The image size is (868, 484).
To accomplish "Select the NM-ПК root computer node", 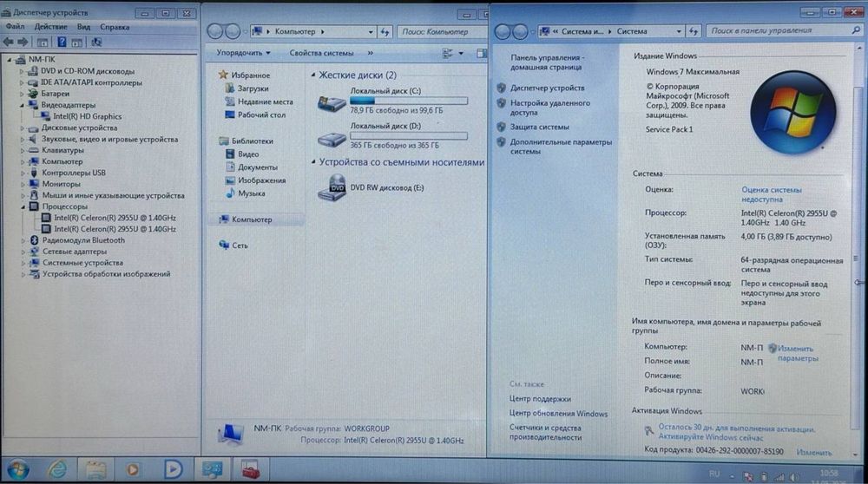I will coord(42,59).
